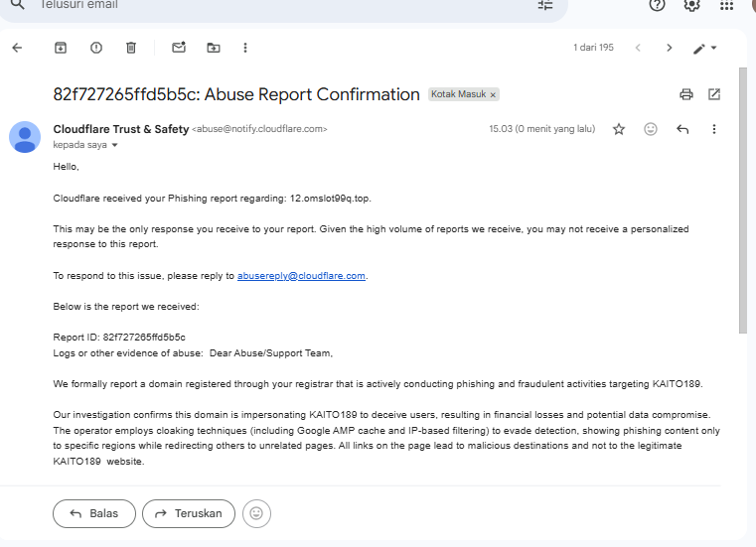Click the vertical scrollbar of the email
The height and width of the screenshot is (547, 756).
[743, 200]
